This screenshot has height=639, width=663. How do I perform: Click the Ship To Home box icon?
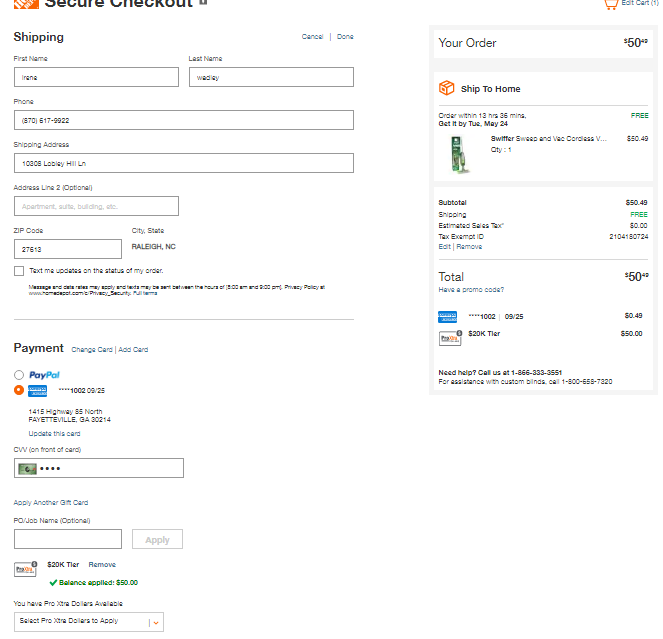(x=447, y=88)
